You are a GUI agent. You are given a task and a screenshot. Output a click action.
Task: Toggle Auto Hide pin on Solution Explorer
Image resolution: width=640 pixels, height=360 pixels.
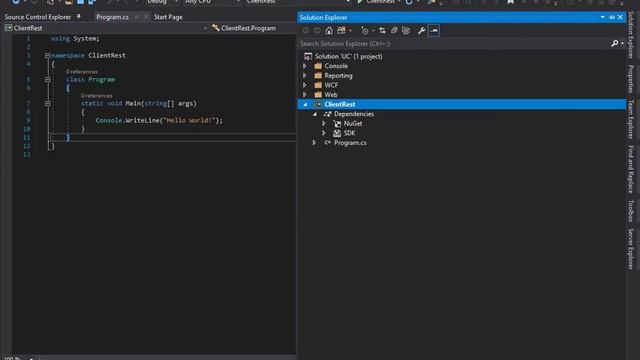click(x=611, y=17)
